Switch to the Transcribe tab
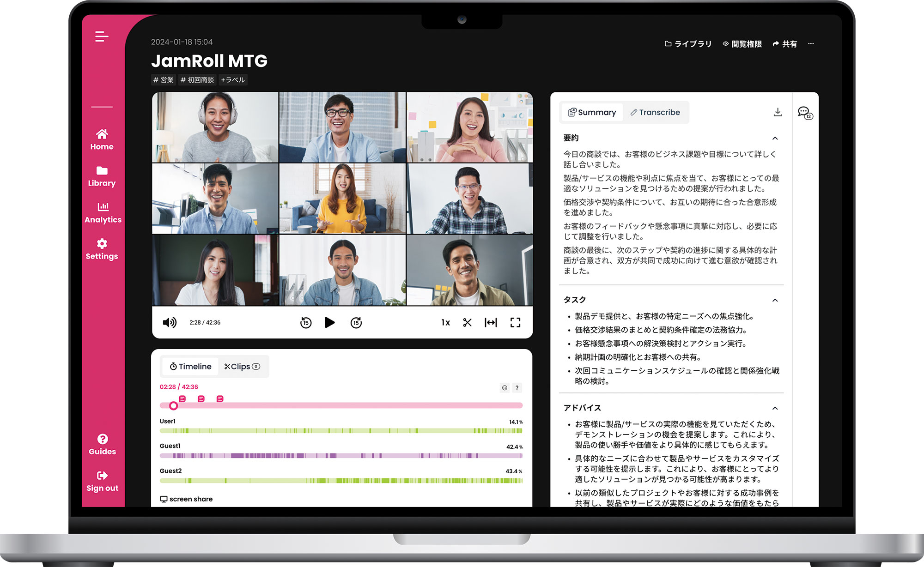This screenshot has height=567, width=924. (x=656, y=112)
